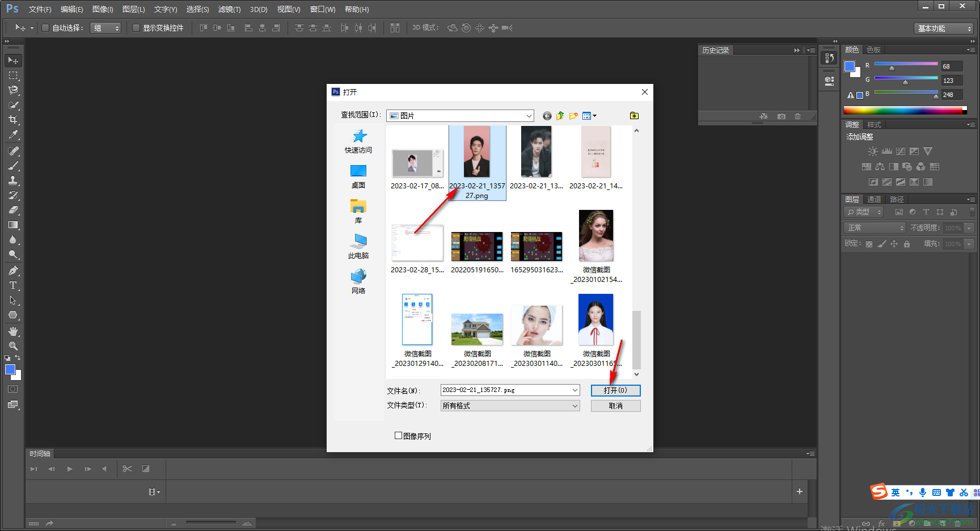
Task: Switch to the Channels tab
Action: coord(874,199)
